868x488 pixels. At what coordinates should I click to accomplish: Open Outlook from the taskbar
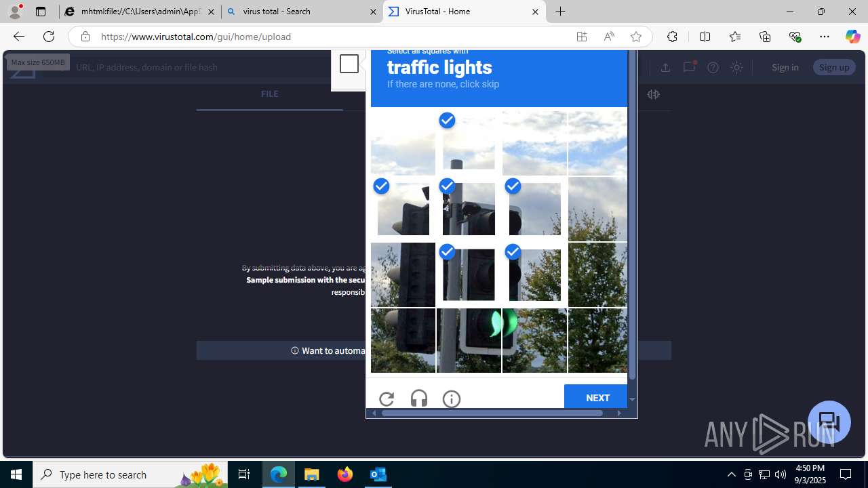tap(378, 474)
